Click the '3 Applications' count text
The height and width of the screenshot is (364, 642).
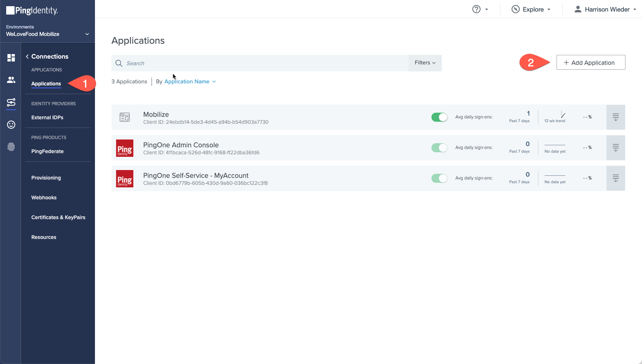click(129, 81)
